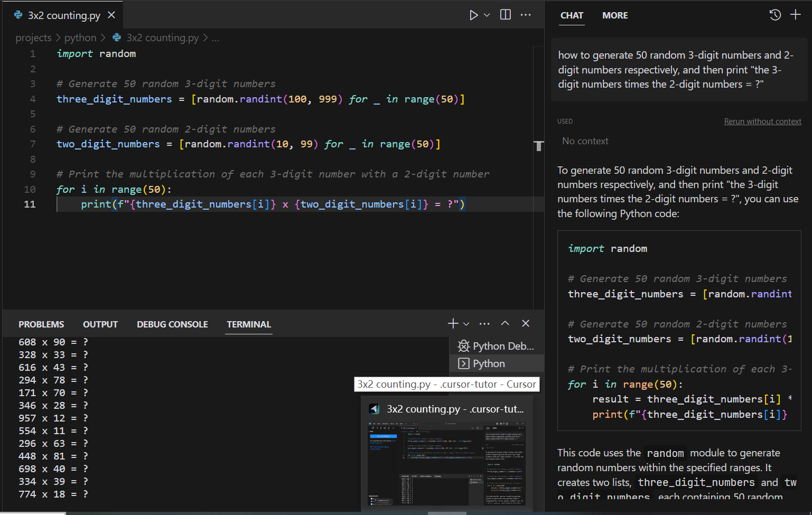
Task: Close the terminal panel
Action: (x=526, y=323)
